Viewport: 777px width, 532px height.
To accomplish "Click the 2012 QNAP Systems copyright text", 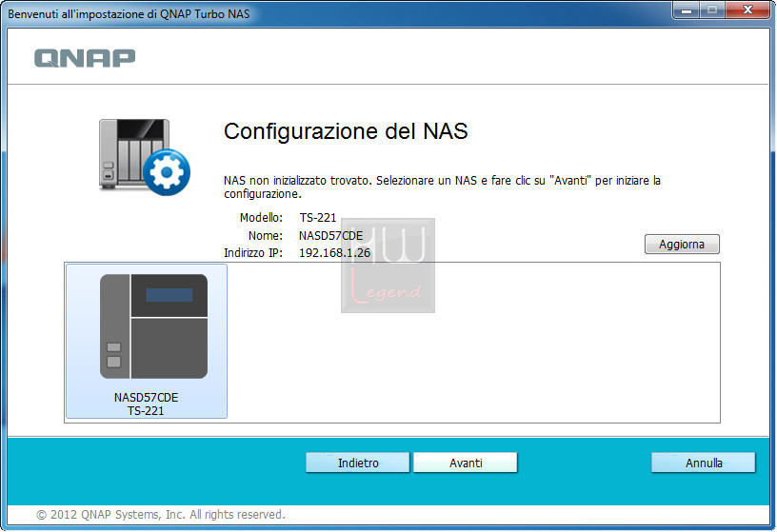I will 161,515.
